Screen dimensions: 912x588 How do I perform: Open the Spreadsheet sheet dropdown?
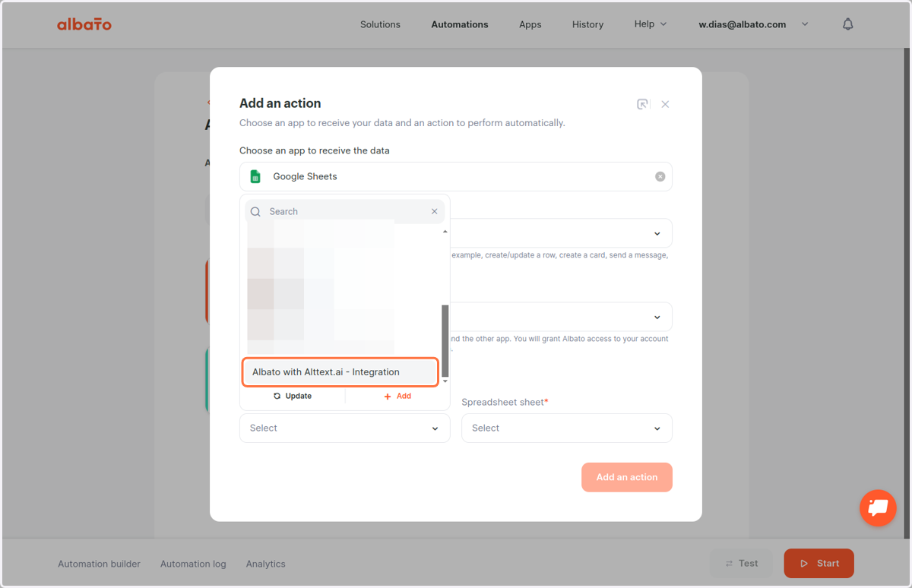click(x=567, y=428)
